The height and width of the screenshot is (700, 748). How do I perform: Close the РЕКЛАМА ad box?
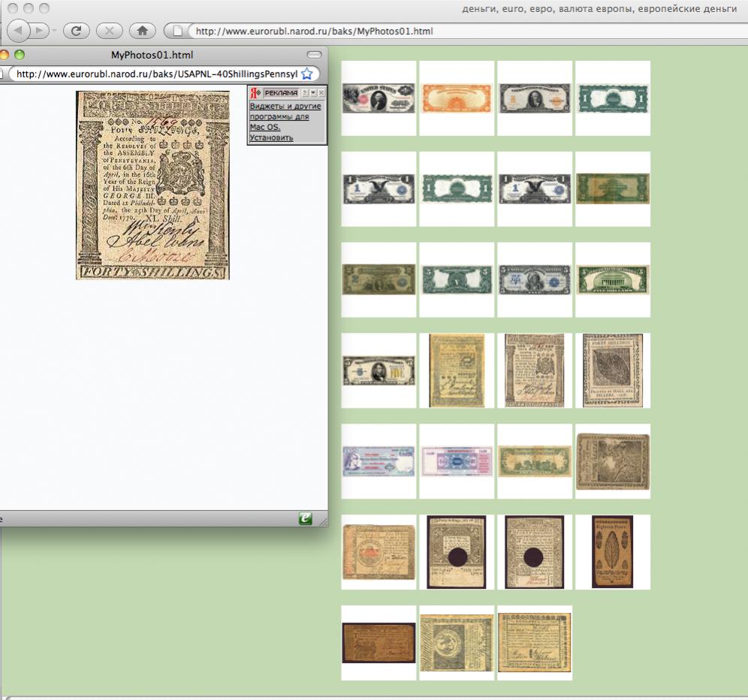coord(321,92)
